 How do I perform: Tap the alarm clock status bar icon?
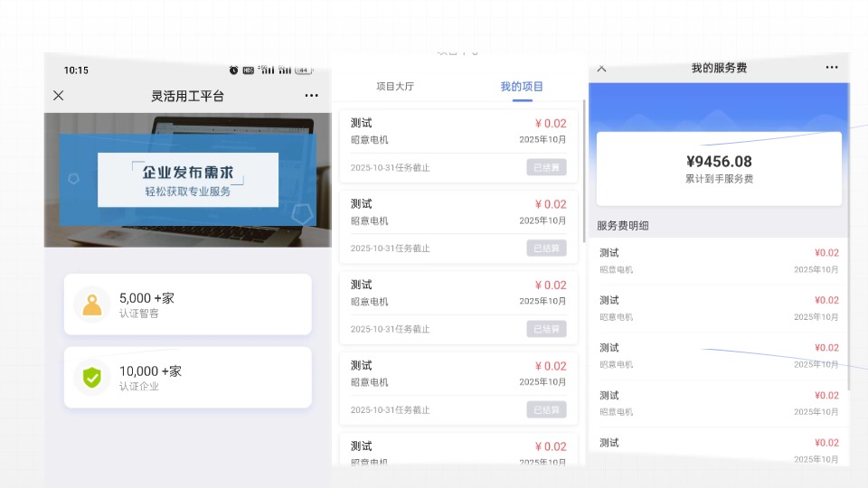(233, 70)
